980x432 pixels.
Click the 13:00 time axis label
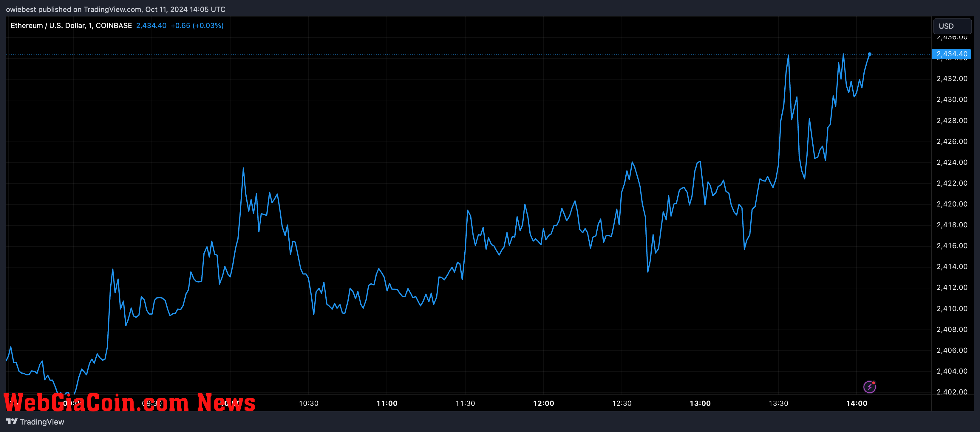(700, 403)
